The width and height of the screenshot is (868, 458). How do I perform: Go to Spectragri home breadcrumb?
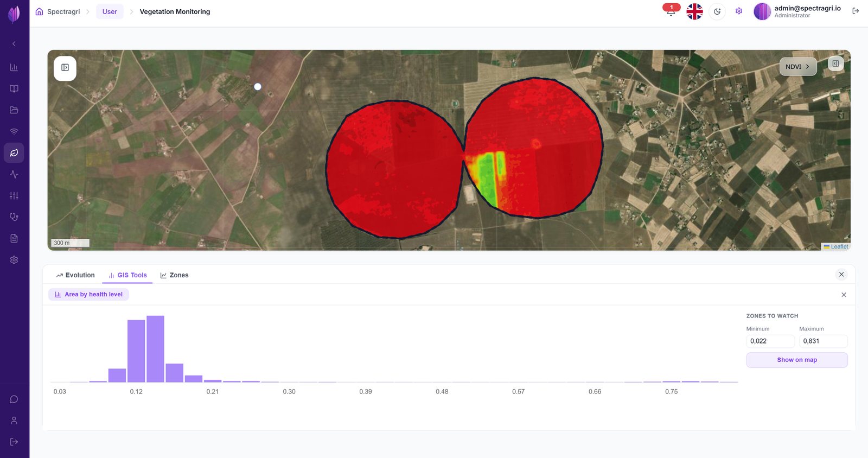click(58, 11)
